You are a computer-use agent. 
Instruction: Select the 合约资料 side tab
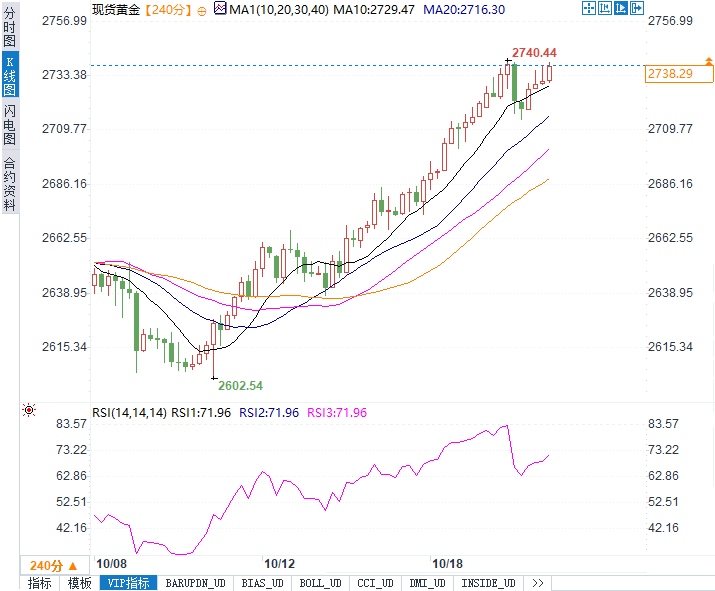pos(9,183)
